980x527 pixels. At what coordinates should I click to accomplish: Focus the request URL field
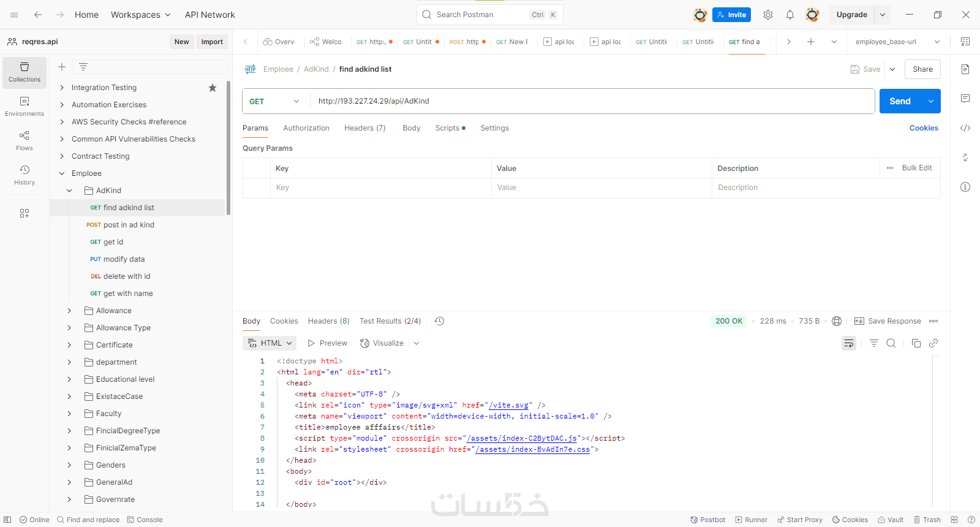(x=592, y=101)
